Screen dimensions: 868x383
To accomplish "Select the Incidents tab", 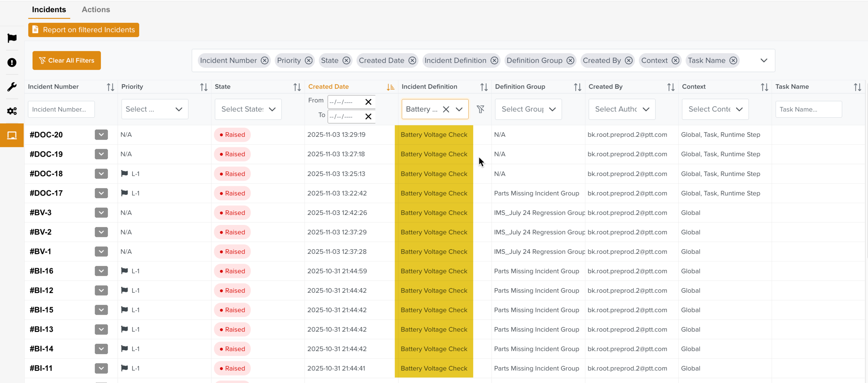I will coord(49,10).
